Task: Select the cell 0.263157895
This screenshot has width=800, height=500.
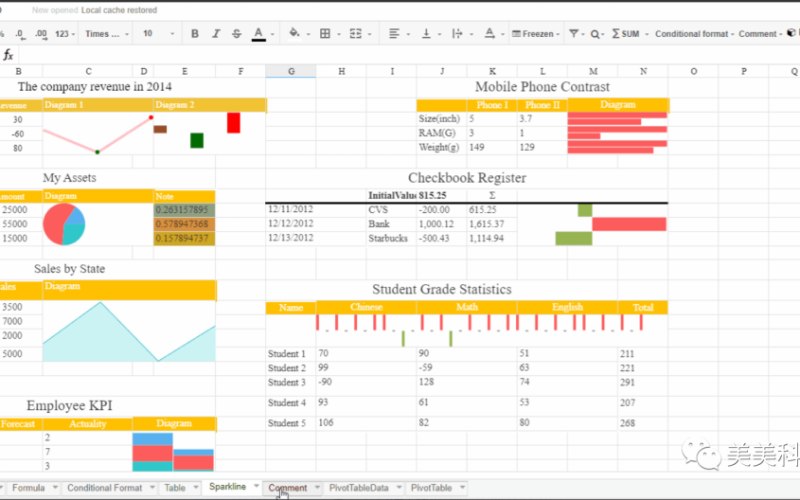Action: 184,210
